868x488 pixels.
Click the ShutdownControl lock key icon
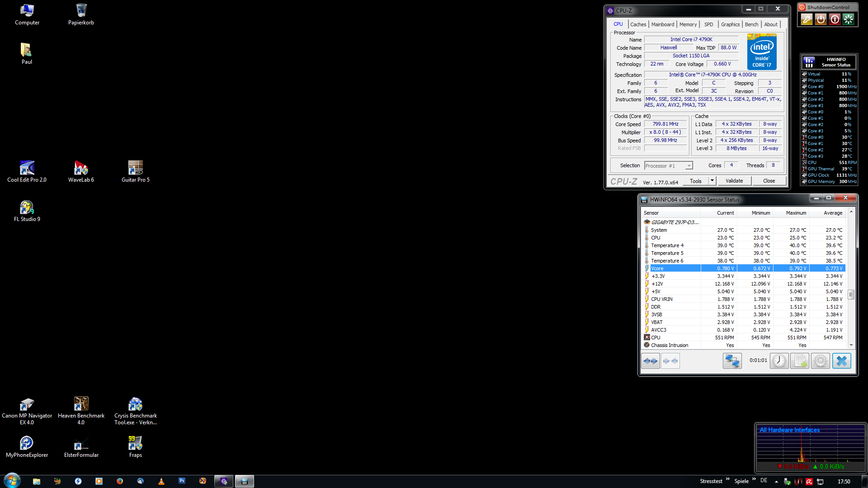[807, 19]
